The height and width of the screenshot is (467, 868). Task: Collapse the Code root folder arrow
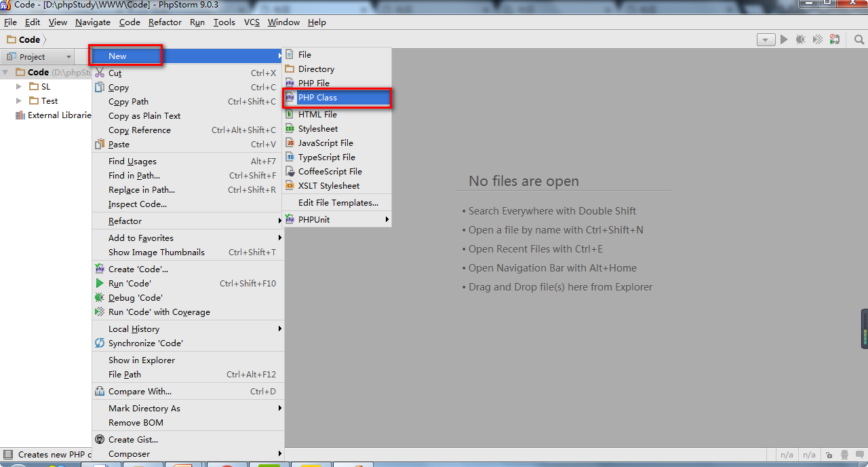5,72
